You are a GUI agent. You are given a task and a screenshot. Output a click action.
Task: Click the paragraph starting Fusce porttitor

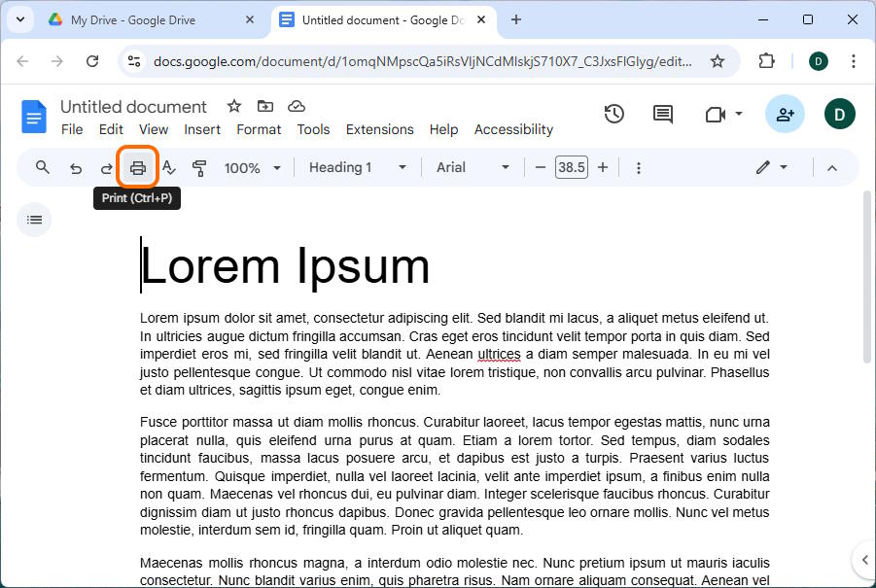[455, 476]
